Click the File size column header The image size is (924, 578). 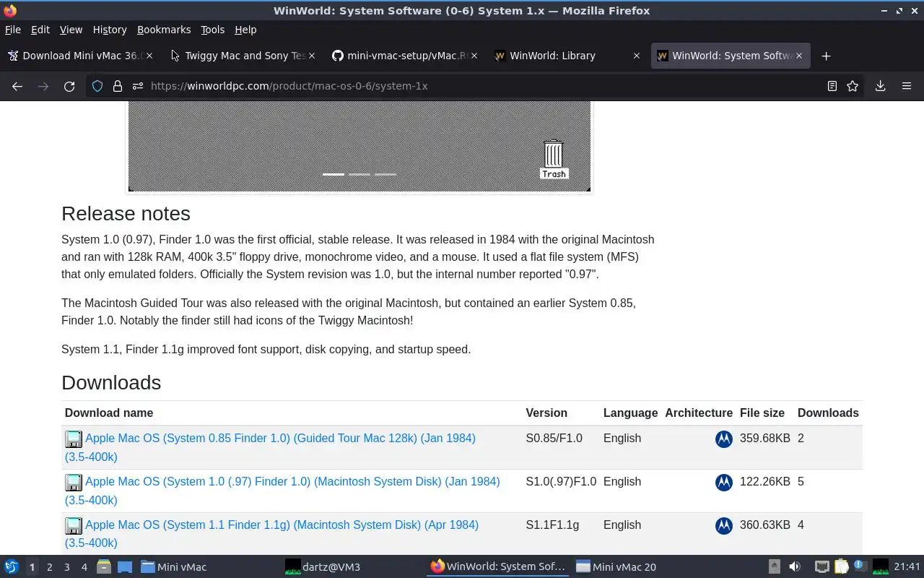pyautogui.click(x=762, y=413)
